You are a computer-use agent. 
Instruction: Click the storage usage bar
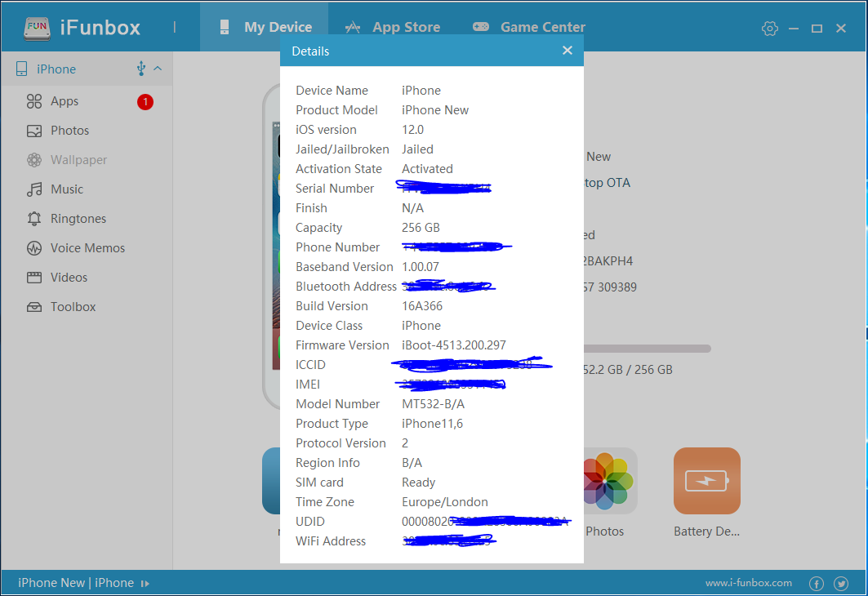coord(648,349)
